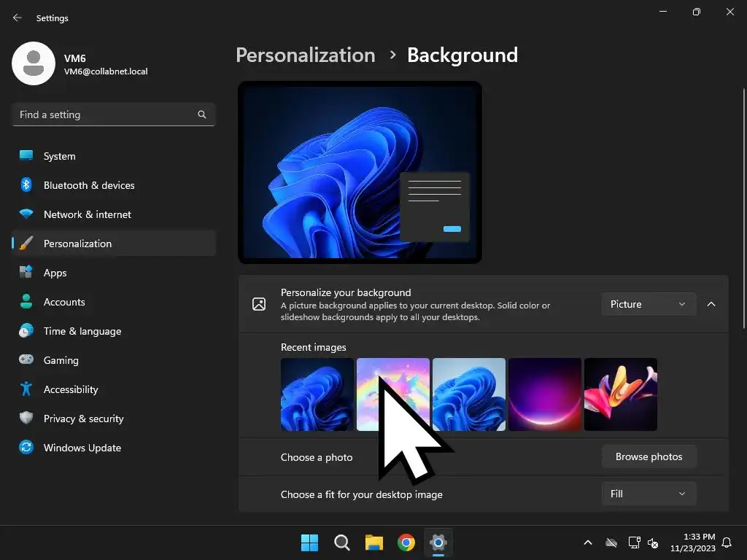Open the Windows Start menu
Screen dimensions: 747x560
[309, 542]
